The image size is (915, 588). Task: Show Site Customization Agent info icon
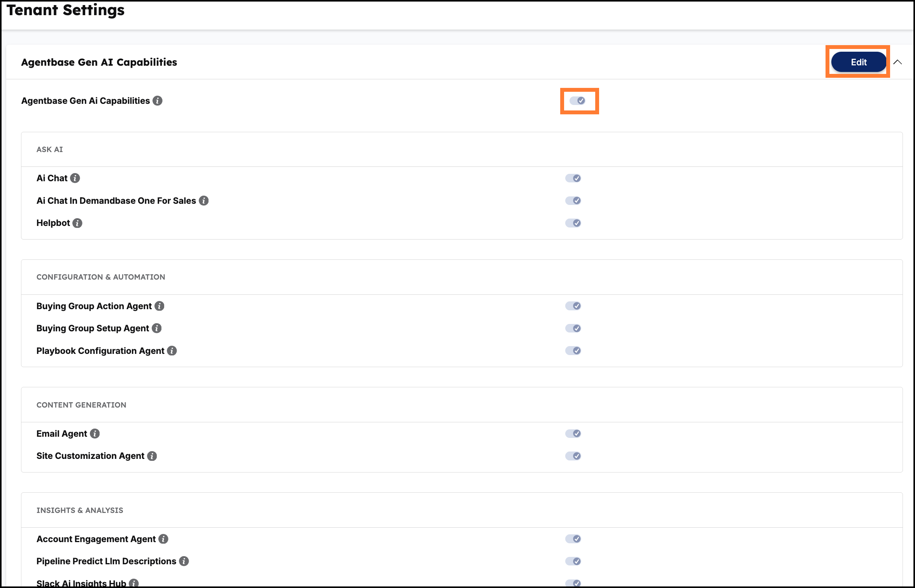152,456
